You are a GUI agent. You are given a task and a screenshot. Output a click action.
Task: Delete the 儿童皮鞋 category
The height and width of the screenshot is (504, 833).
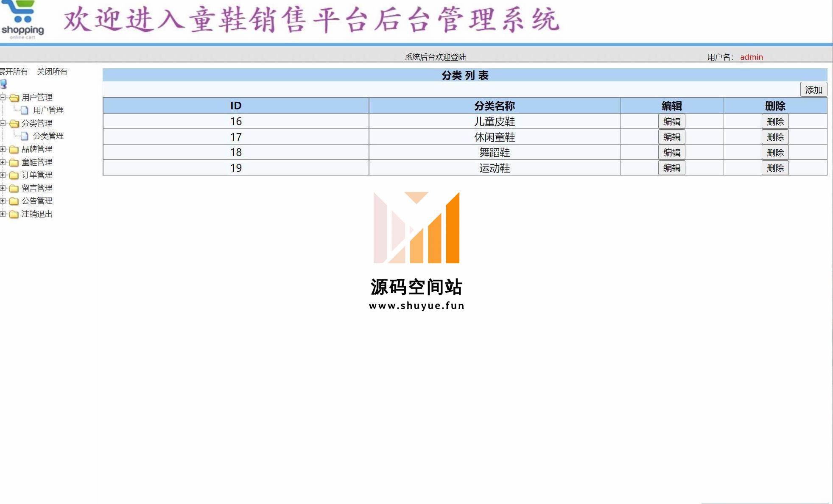(775, 122)
